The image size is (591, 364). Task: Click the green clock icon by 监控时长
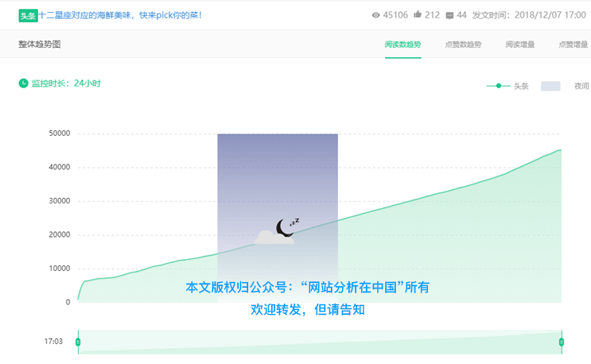point(23,83)
